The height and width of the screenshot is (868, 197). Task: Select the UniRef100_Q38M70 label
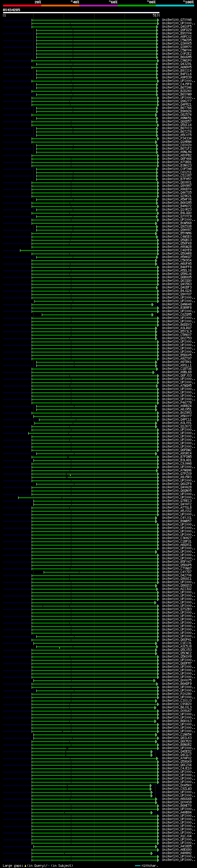[177, 47]
